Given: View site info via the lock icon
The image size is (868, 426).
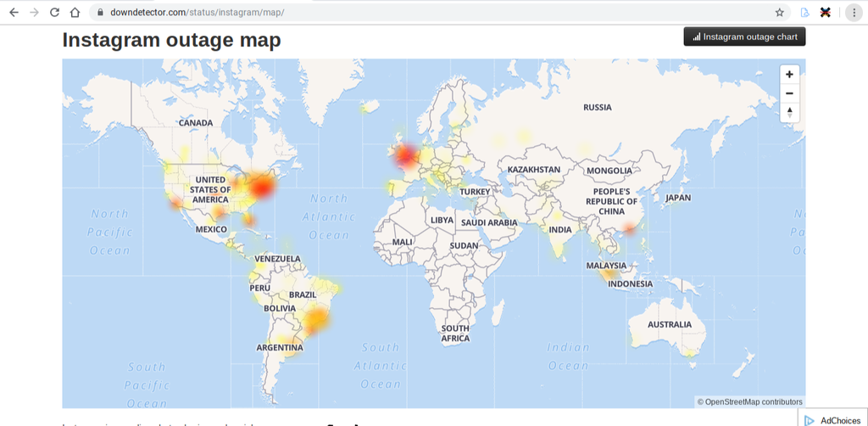Looking at the screenshot, I should [x=99, y=13].
